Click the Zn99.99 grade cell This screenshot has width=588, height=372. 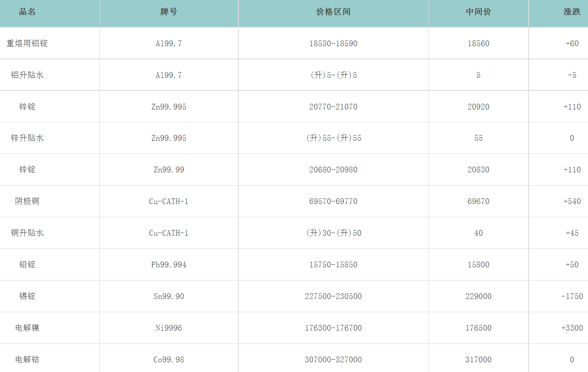(x=169, y=170)
